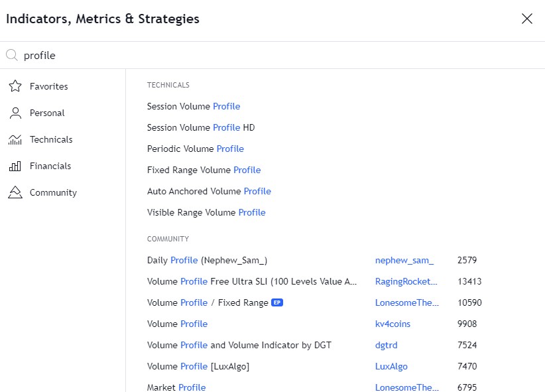Viewport: 545px width, 392px height.
Task: Add Volume Profile by kv4coins
Action: [x=177, y=324]
